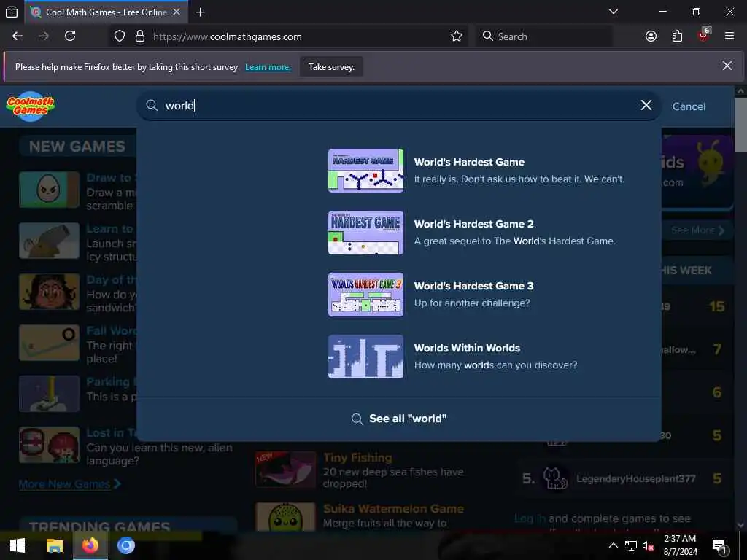Open the Extensions puzzle icon
747x560 pixels.
pos(677,36)
